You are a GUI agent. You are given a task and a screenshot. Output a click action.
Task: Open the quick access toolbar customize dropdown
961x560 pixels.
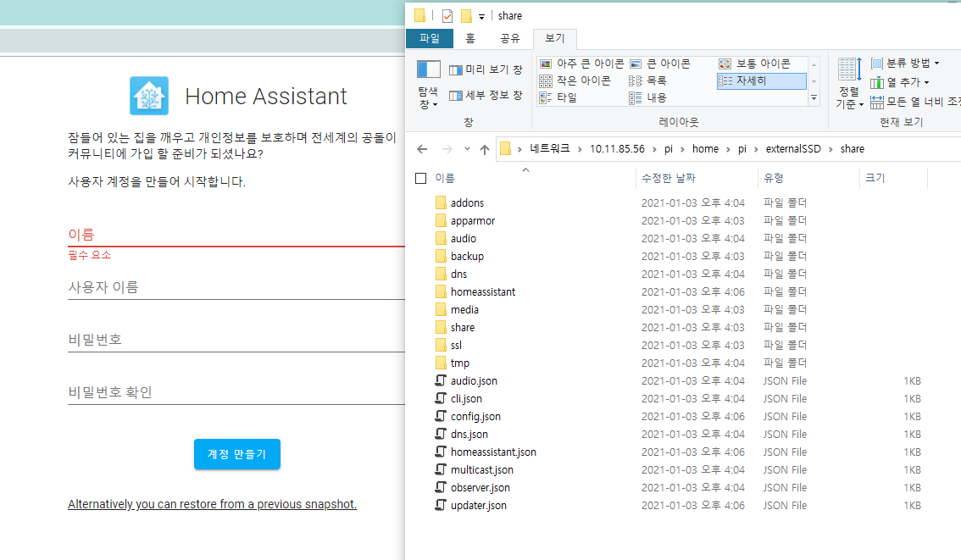[x=481, y=17]
